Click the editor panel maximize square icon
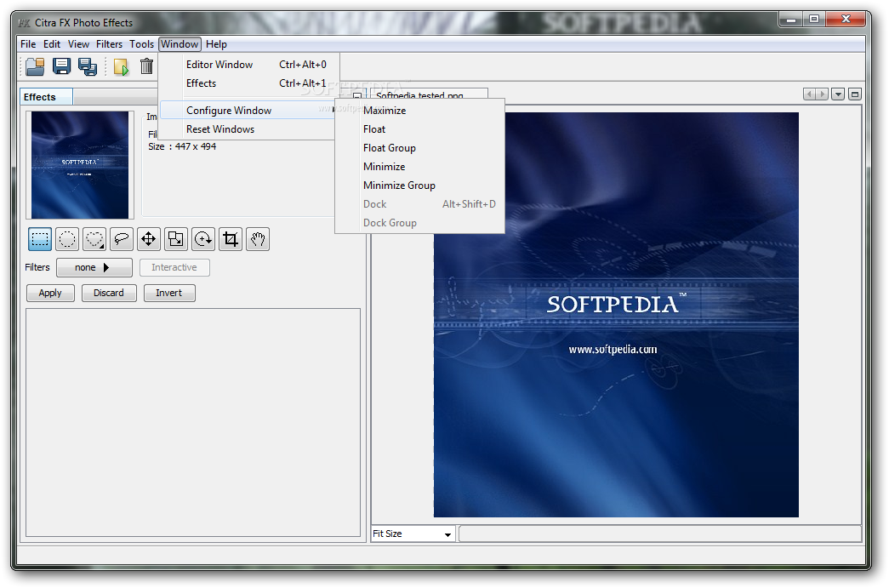Image resolution: width=889 pixels, height=588 pixels. (x=855, y=94)
